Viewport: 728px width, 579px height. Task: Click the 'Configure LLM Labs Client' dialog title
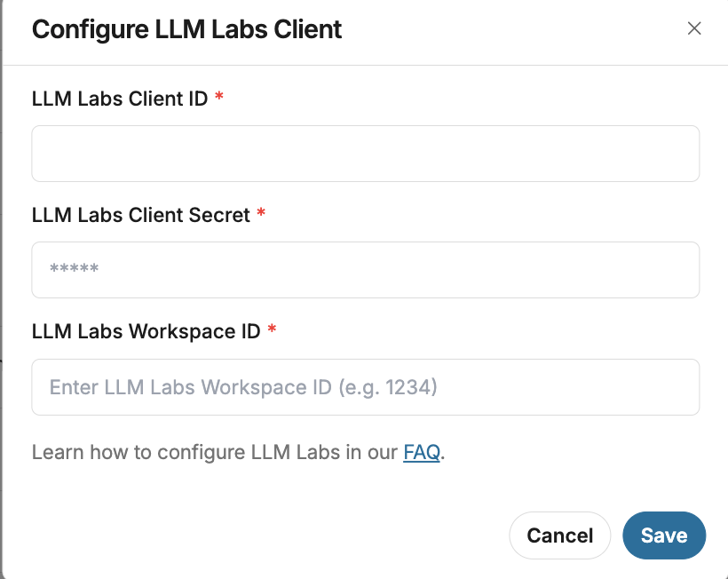tap(186, 29)
